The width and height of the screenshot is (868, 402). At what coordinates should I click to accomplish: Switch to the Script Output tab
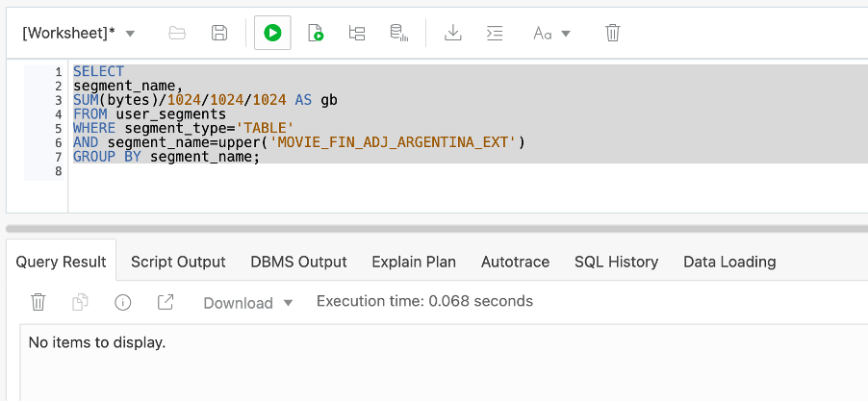pyautogui.click(x=178, y=262)
